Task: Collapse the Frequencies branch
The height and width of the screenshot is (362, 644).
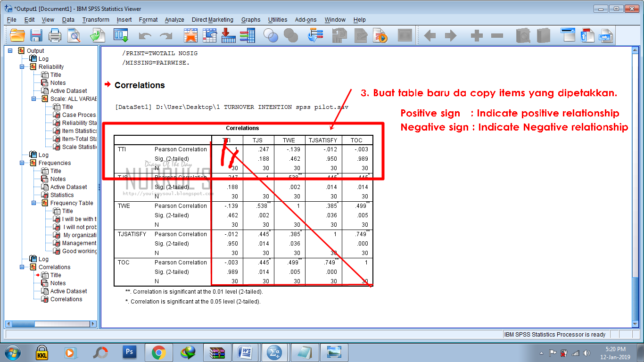Action: pyautogui.click(x=21, y=163)
